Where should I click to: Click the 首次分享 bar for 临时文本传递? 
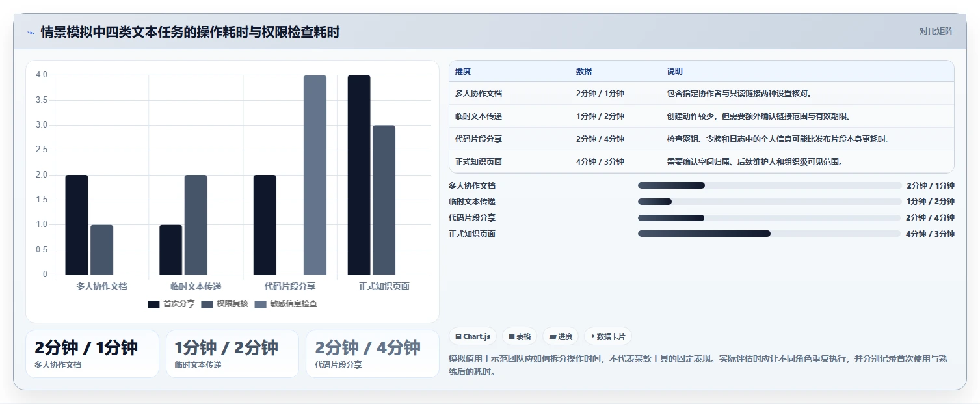coord(171,250)
